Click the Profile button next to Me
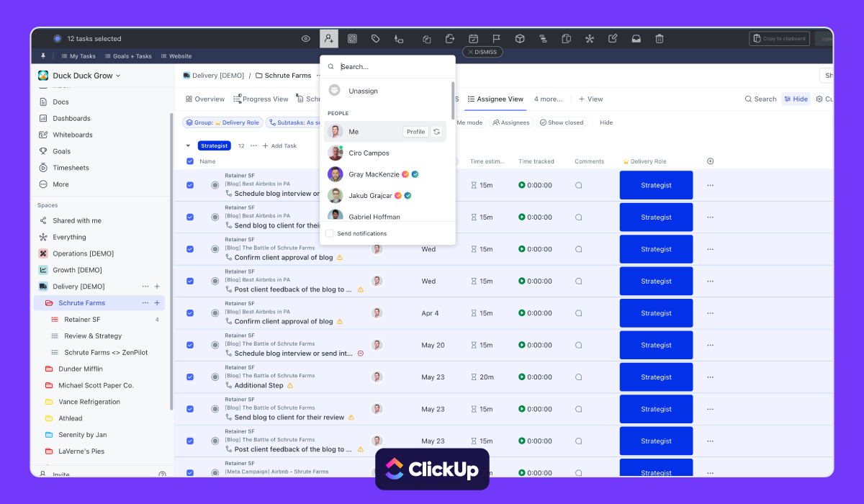This screenshot has width=864, height=504. (x=415, y=132)
